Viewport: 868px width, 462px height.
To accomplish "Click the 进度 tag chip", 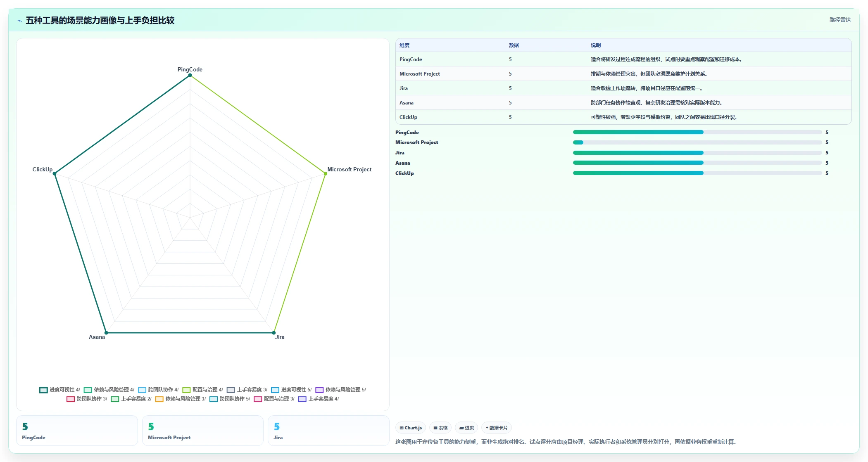I will (x=467, y=428).
